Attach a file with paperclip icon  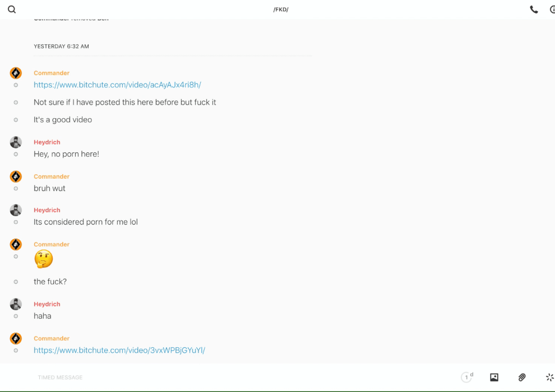[522, 377]
